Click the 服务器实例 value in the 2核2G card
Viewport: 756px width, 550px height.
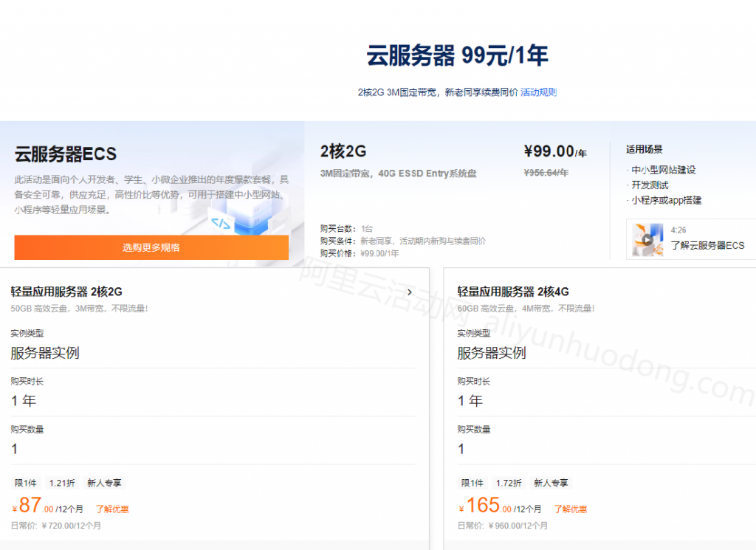tap(45, 353)
